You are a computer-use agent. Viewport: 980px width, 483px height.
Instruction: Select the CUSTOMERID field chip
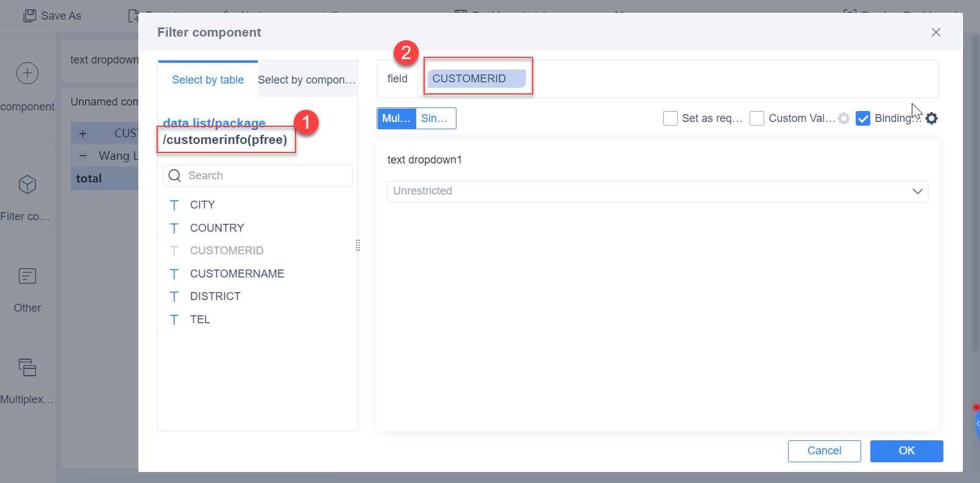pyautogui.click(x=476, y=79)
